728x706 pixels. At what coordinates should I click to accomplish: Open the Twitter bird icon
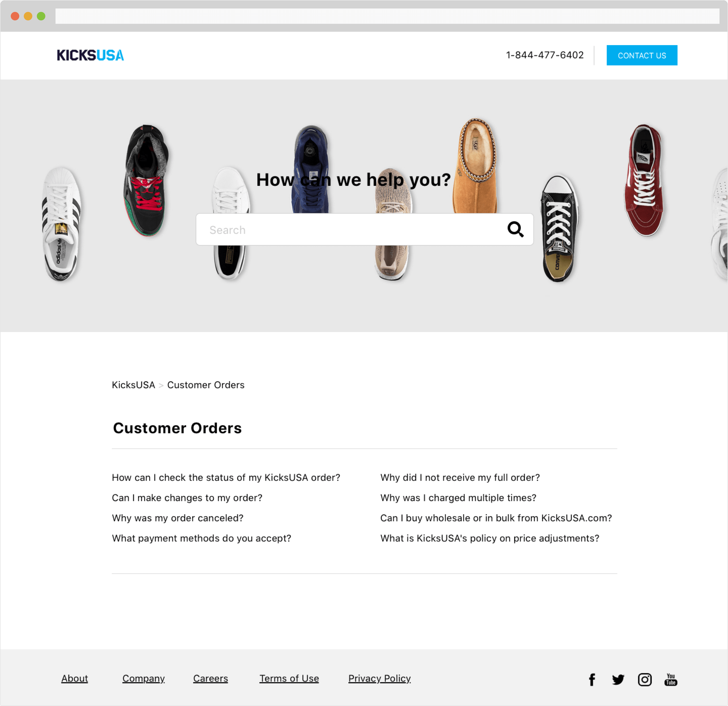click(x=618, y=680)
